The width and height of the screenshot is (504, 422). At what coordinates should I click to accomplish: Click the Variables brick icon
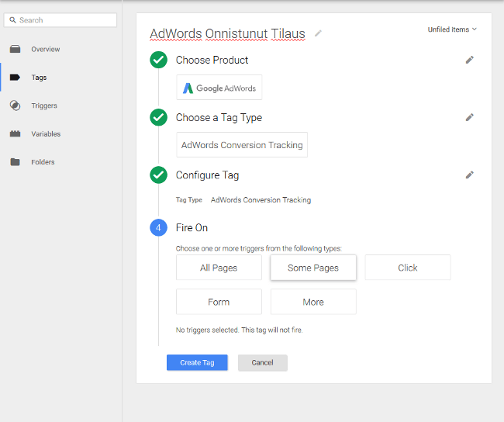tap(15, 133)
